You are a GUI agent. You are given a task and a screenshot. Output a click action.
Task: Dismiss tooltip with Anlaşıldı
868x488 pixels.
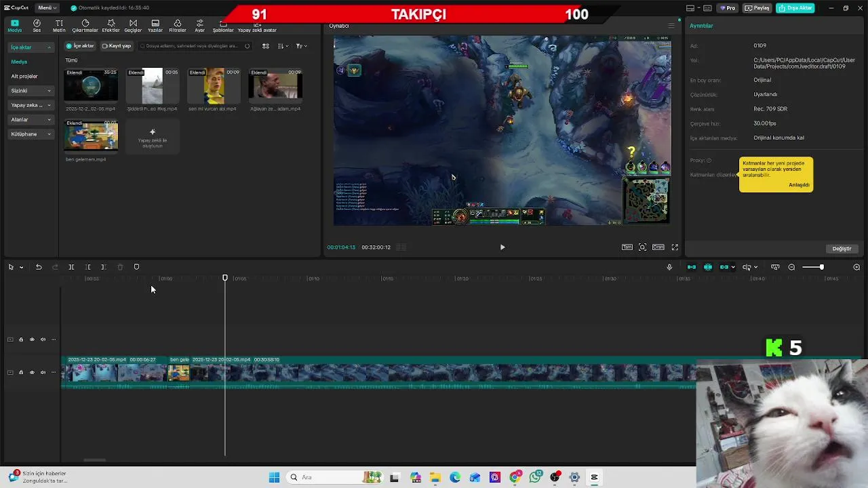[799, 185]
